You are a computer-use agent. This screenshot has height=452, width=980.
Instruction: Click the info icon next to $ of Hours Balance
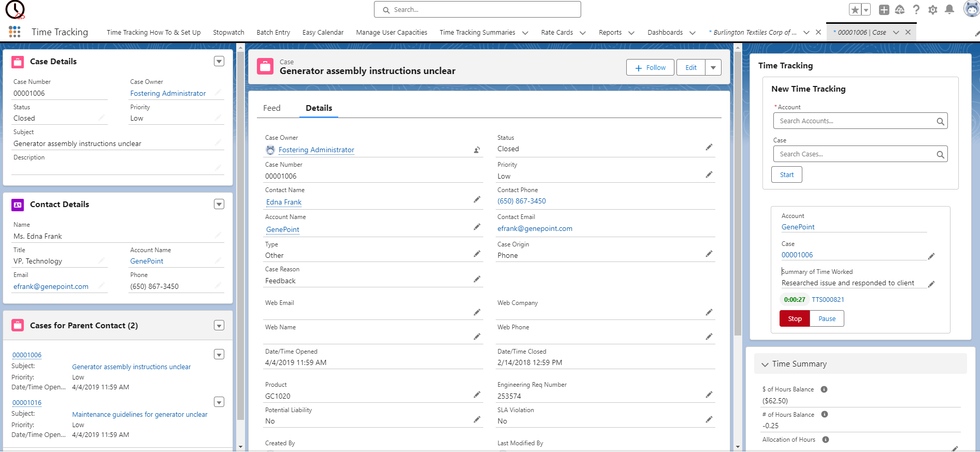(824, 389)
